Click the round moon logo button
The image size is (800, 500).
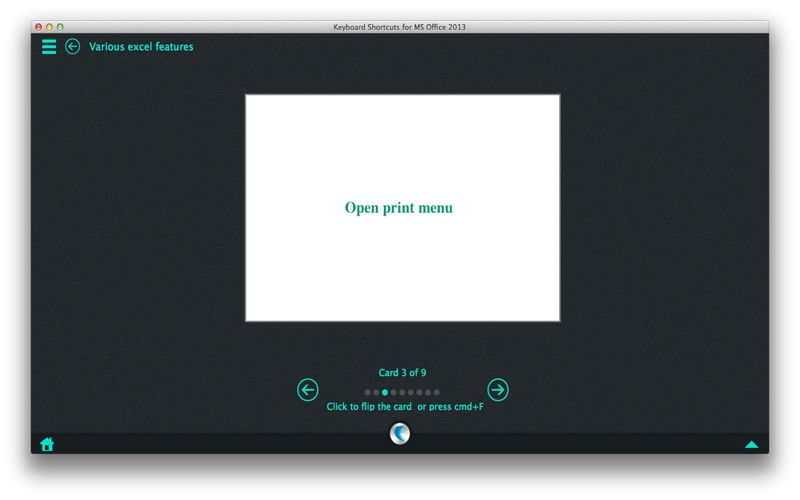399,434
